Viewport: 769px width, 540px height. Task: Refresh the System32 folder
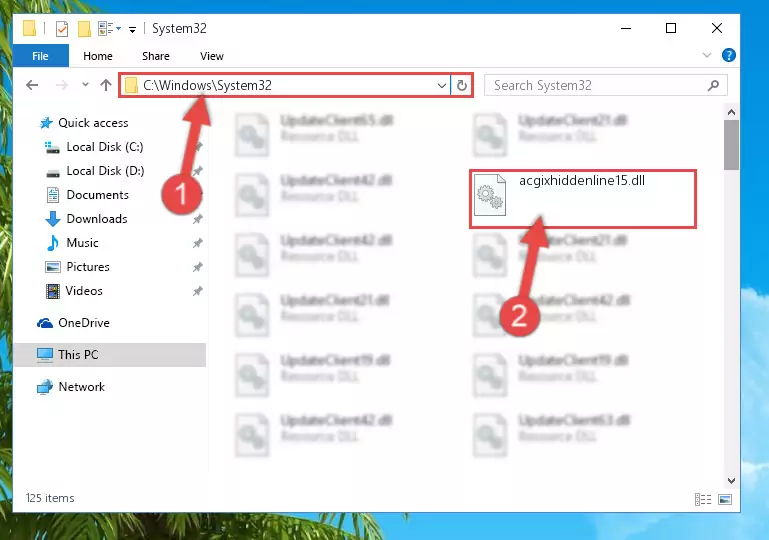pos(461,86)
